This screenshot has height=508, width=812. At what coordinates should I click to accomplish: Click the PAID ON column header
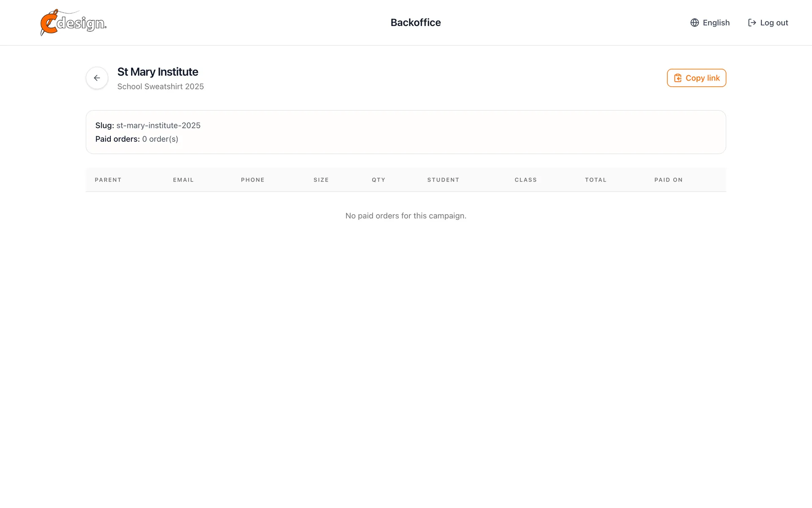point(669,180)
